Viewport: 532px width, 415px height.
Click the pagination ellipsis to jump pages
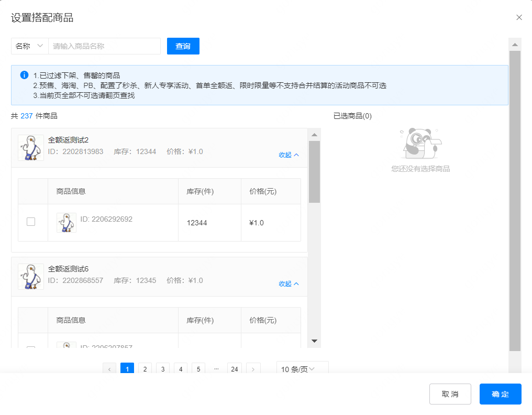coord(216,369)
